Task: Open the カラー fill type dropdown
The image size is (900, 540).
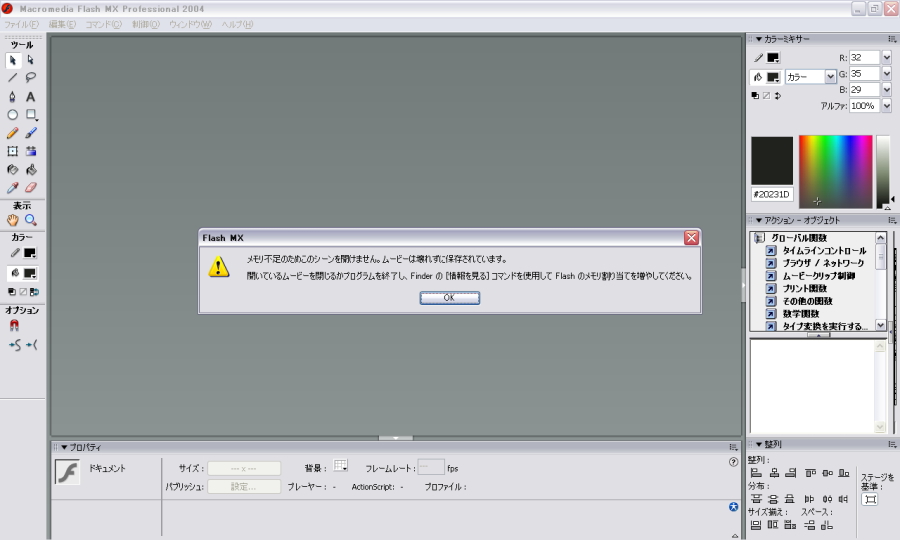Action: point(830,77)
